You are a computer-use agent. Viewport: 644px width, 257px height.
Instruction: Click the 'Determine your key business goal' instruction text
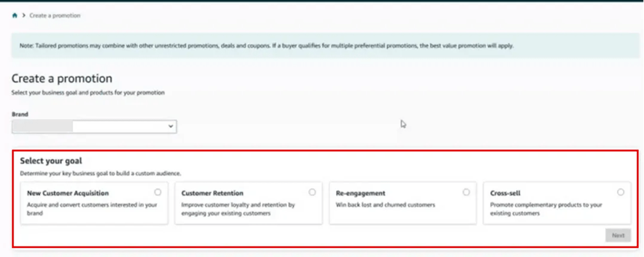tap(100, 173)
